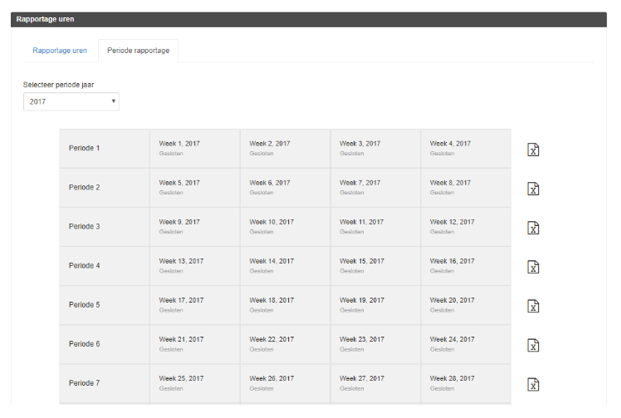Click the Selecteer periode jaar label
The image size is (621, 418).
coord(59,85)
